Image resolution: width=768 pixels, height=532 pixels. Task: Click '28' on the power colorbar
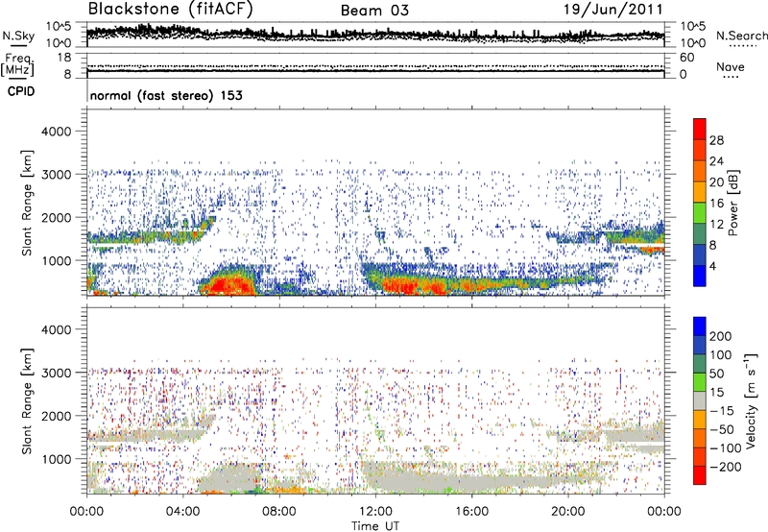click(716, 140)
